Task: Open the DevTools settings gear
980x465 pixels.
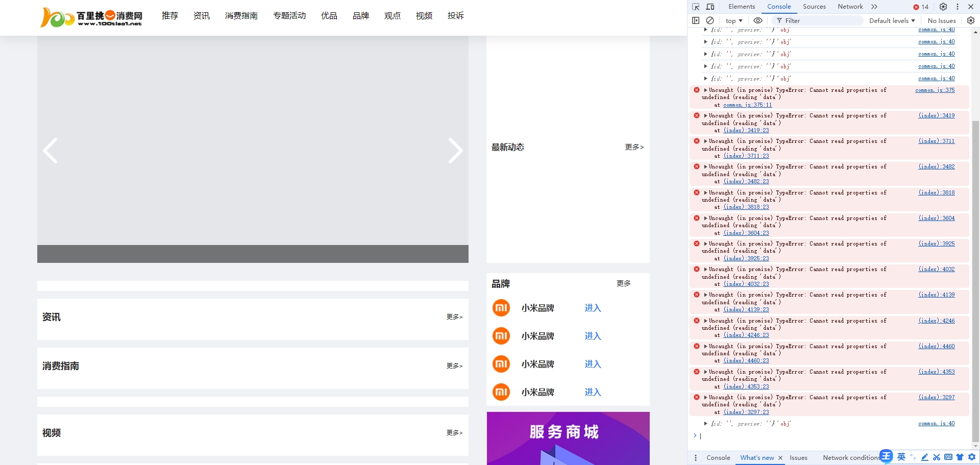Action: click(943, 7)
